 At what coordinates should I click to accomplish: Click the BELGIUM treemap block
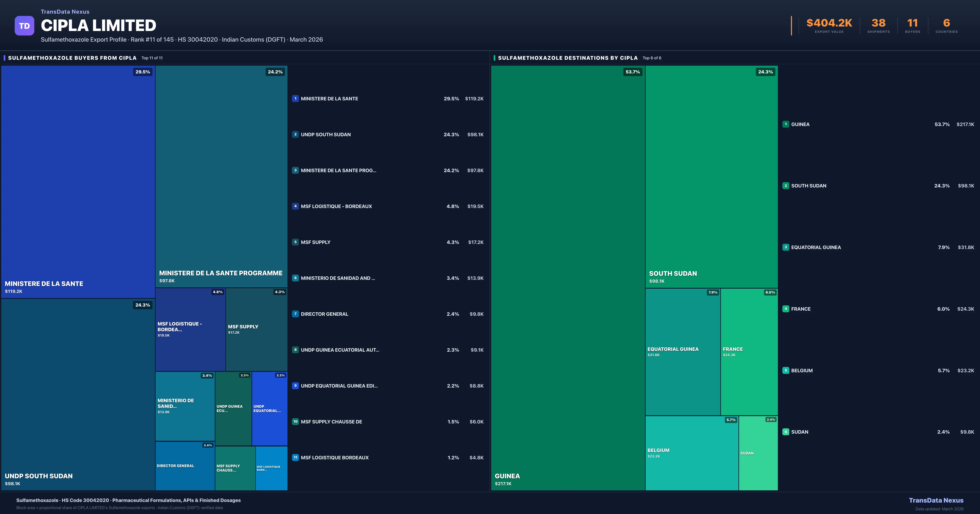(x=692, y=453)
